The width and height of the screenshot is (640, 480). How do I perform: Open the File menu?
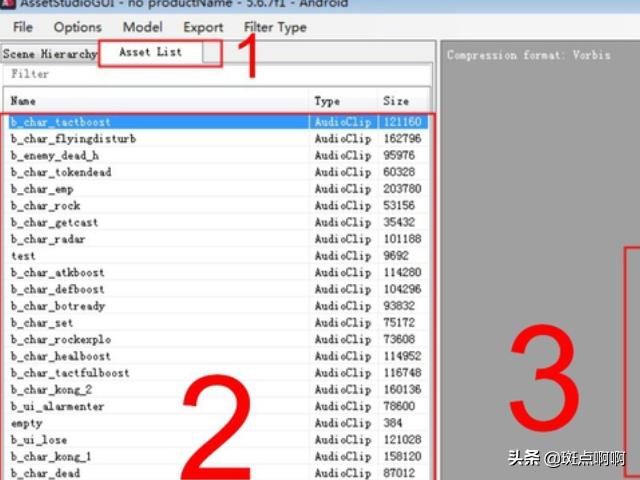pos(22,27)
